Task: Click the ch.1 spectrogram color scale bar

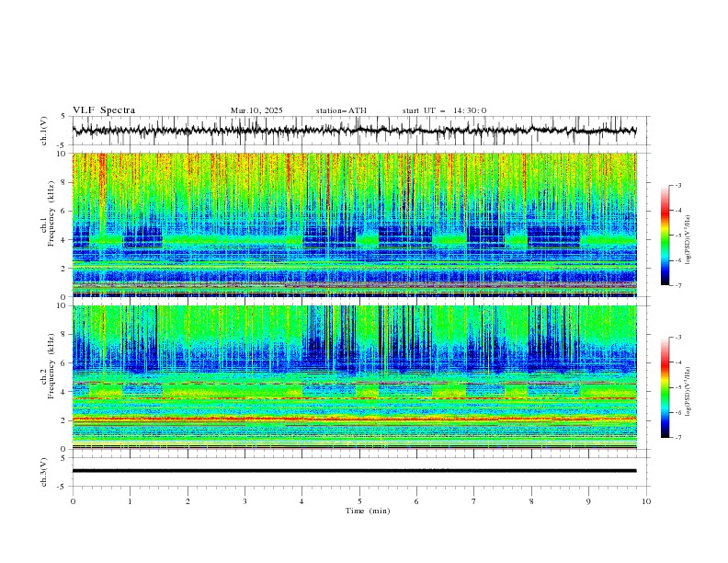Action: [665, 236]
